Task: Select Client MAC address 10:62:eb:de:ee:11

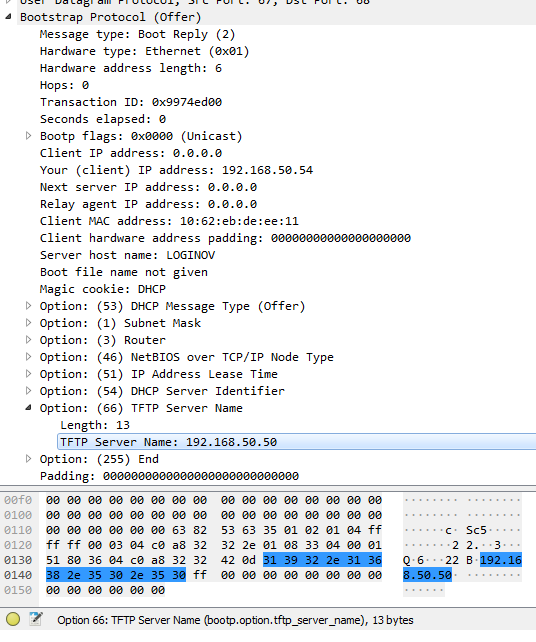Action: point(169,221)
